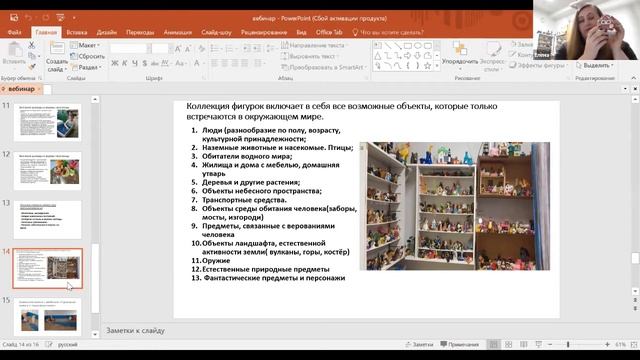This screenshot has height=360, width=640.
Task: Select the rectangle shape in shapes gallery
Action: point(408,46)
